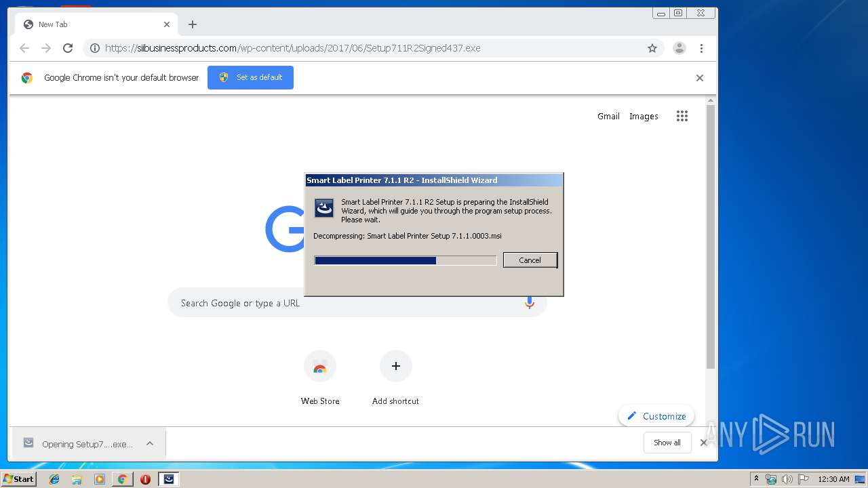Close the New Tab tab
This screenshot has width=868, height=488.
pos(167,24)
